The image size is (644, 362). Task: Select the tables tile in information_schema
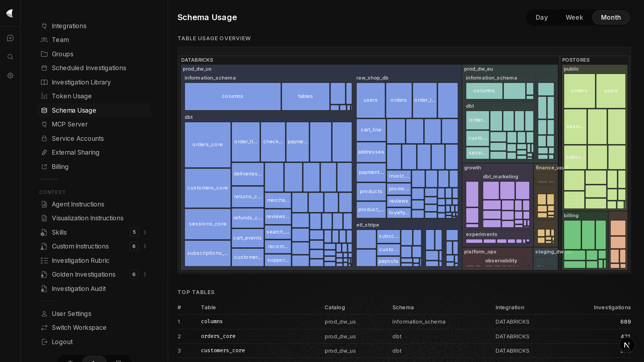pos(305,97)
